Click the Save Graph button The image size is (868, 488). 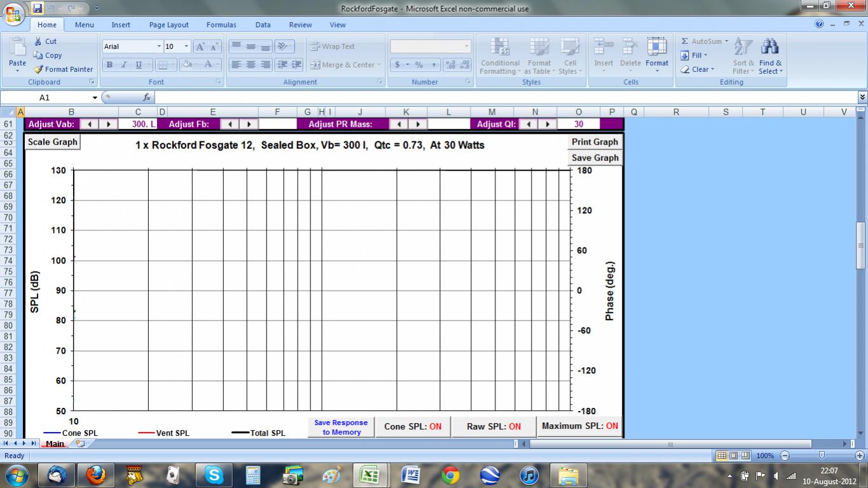pyautogui.click(x=595, y=158)
